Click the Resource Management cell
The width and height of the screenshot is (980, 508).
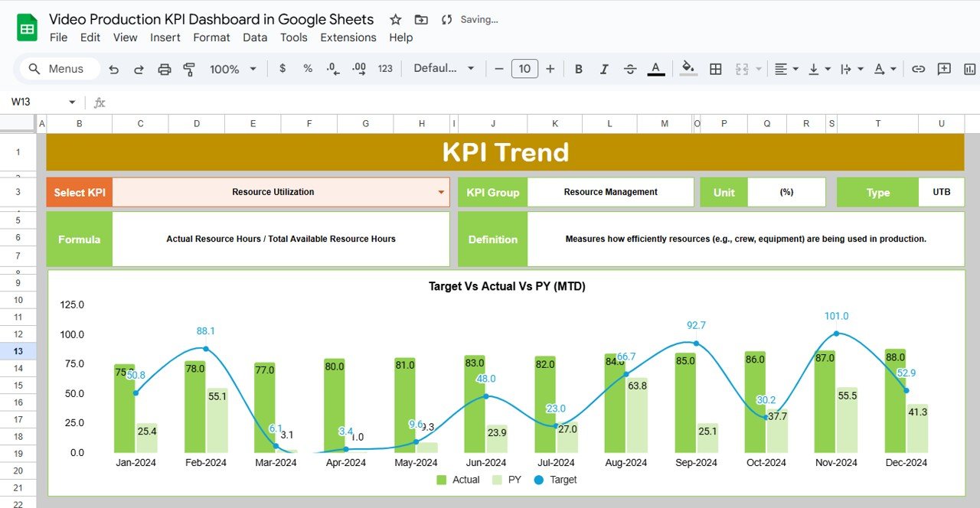point(610,192)
